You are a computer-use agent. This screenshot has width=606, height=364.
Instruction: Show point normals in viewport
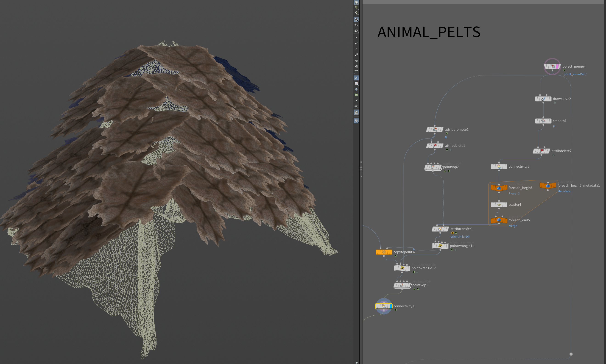[x=356, y=43]
